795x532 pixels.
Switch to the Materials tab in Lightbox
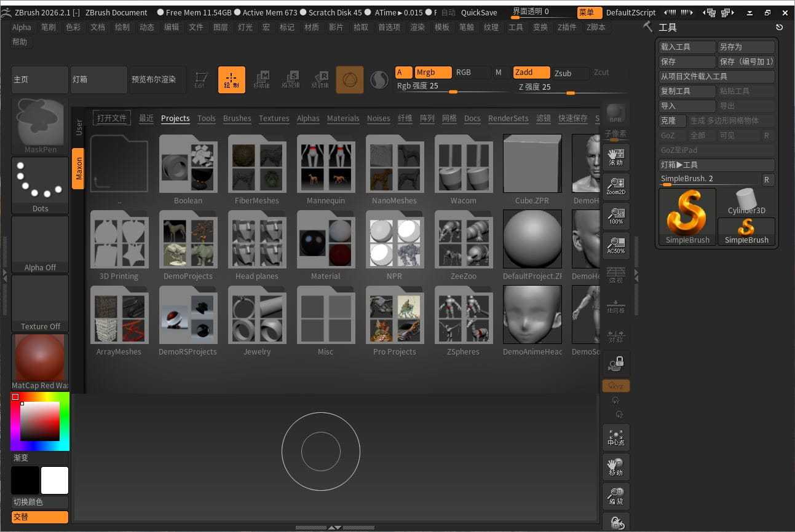[343, 119]
